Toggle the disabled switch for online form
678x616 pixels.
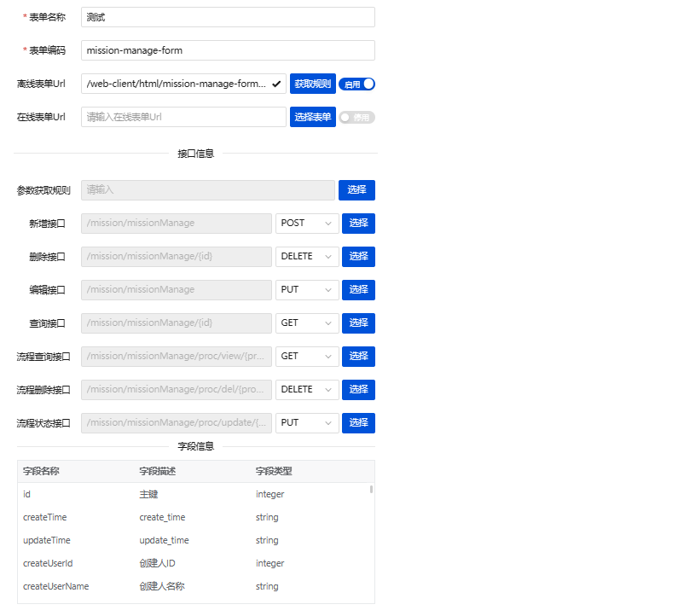pyautogui.click(x=356, y=117)
